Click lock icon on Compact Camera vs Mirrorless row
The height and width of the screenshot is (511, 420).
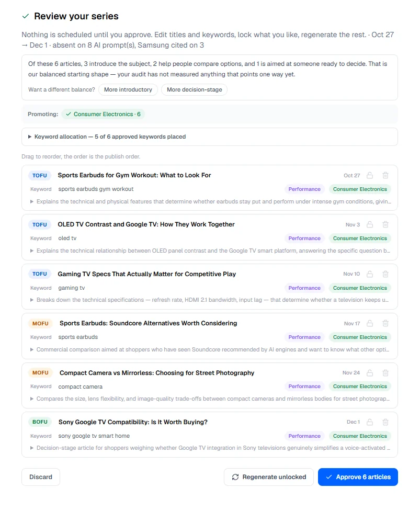pos(369,373)
